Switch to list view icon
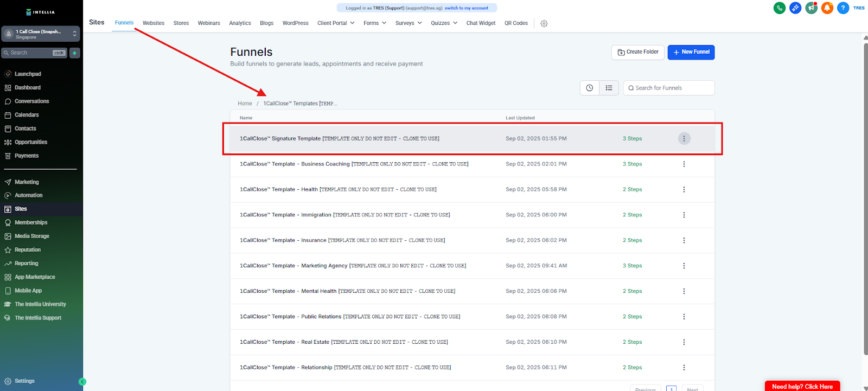Image resolution: width=868 pixels, height=391 pixels. (609, 88)
